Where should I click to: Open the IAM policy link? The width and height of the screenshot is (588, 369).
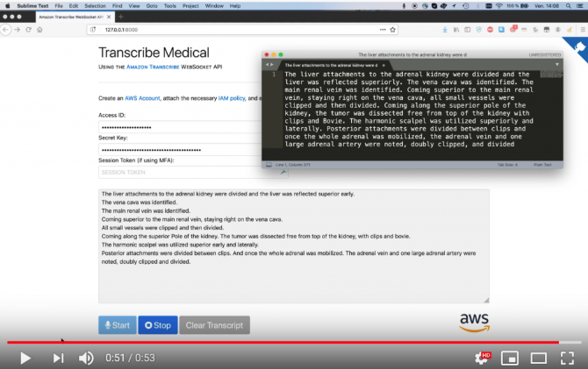pos(232,98)
